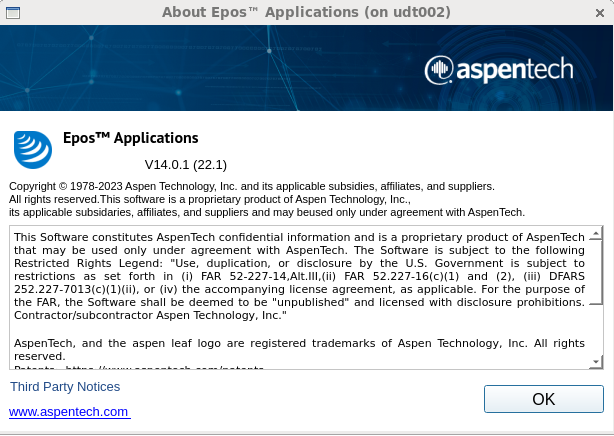Click the scroll up arrow of license text

tap(596, 234)
